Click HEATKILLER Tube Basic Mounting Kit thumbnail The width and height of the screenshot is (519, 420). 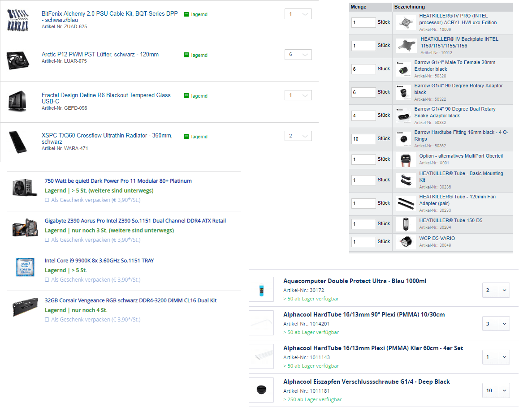pyautogui.click(x=406, y=180)
